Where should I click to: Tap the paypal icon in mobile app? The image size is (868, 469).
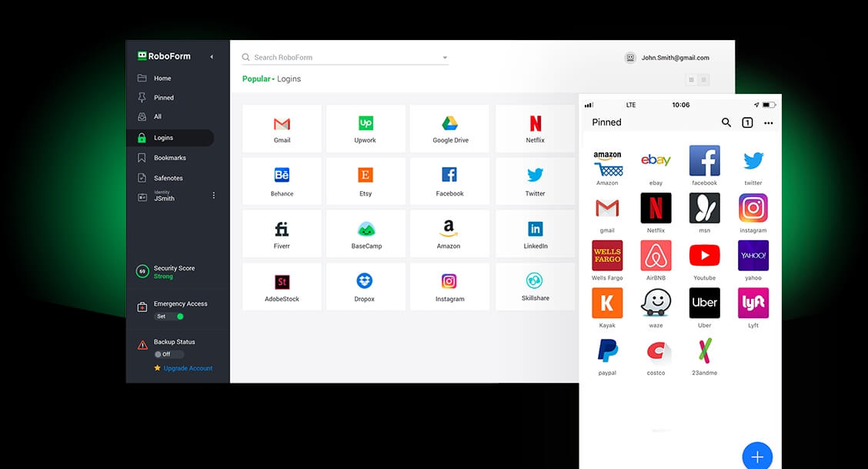click(607, 350)
